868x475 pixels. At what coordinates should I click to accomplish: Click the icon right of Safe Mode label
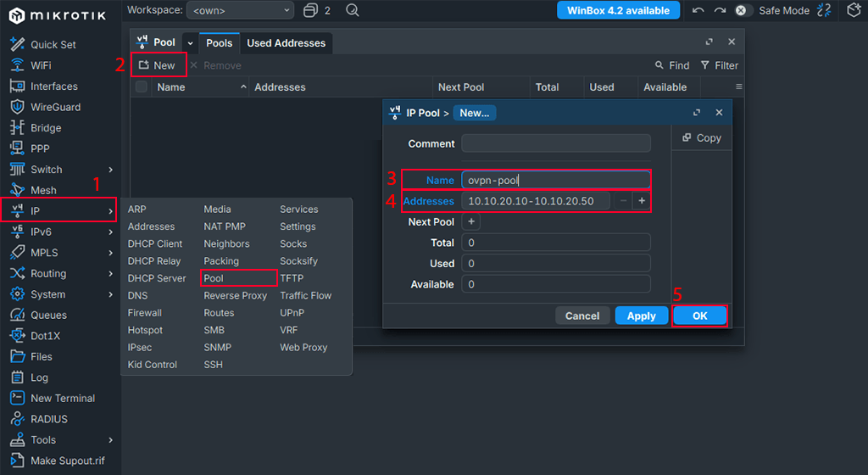824,10
